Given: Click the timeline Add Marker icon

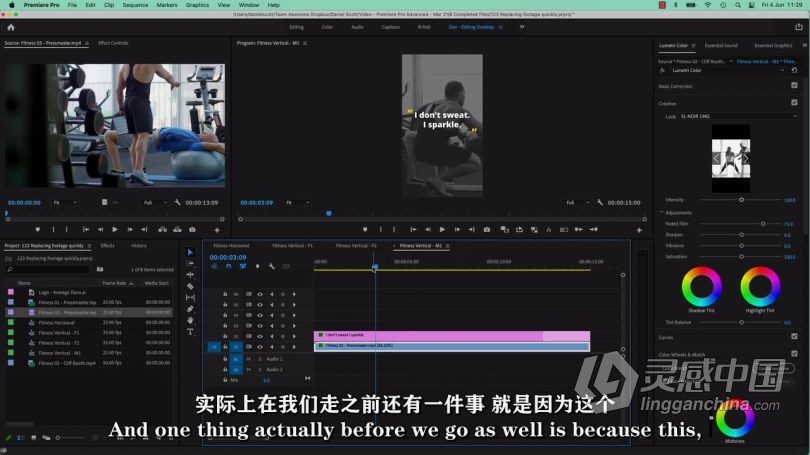Looking at the screenshot, I should [x=257, y=266].
